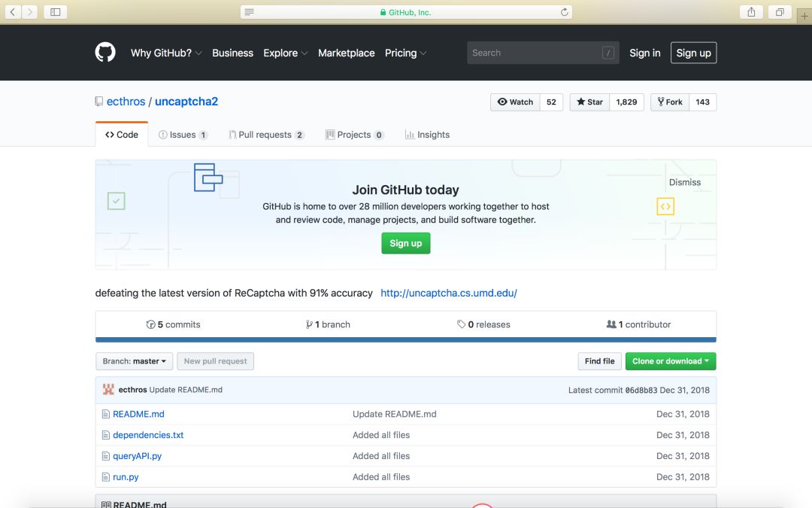Click the watchers count 52
The image size is (812, 508).
point(552,102)
